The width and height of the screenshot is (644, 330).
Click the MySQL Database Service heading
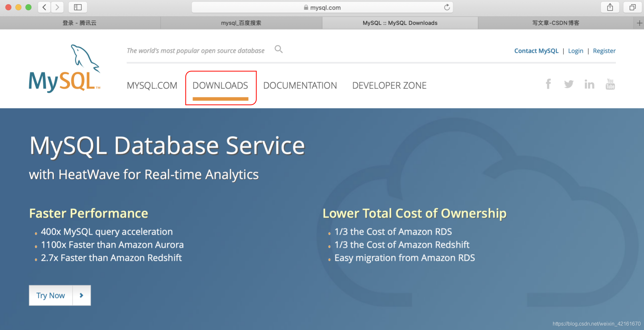pyautogui.click(x=167, y=146)
